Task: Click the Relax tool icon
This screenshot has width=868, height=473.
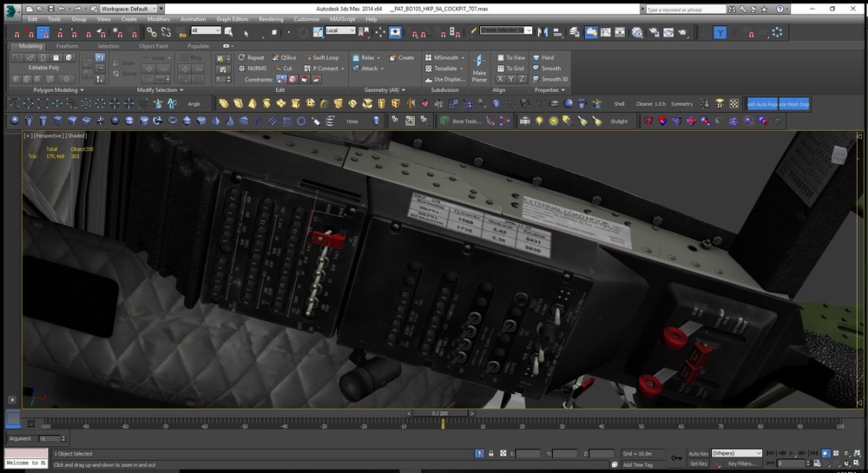Action: click(x=363, y=58)
